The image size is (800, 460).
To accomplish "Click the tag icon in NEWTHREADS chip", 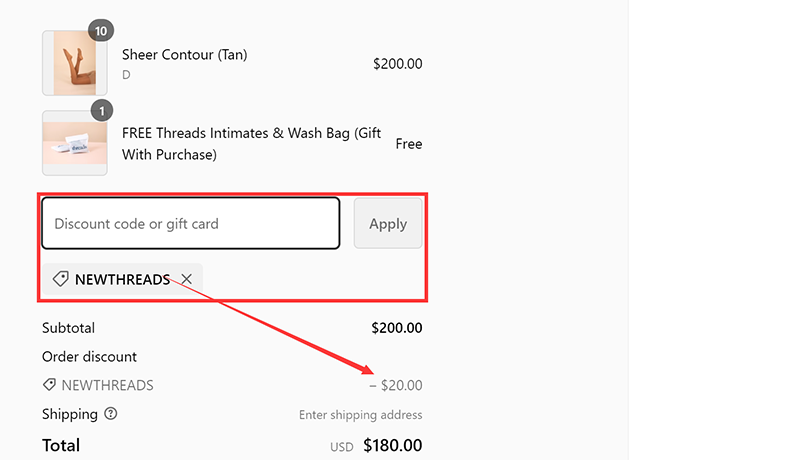I will tap(60, 280).
